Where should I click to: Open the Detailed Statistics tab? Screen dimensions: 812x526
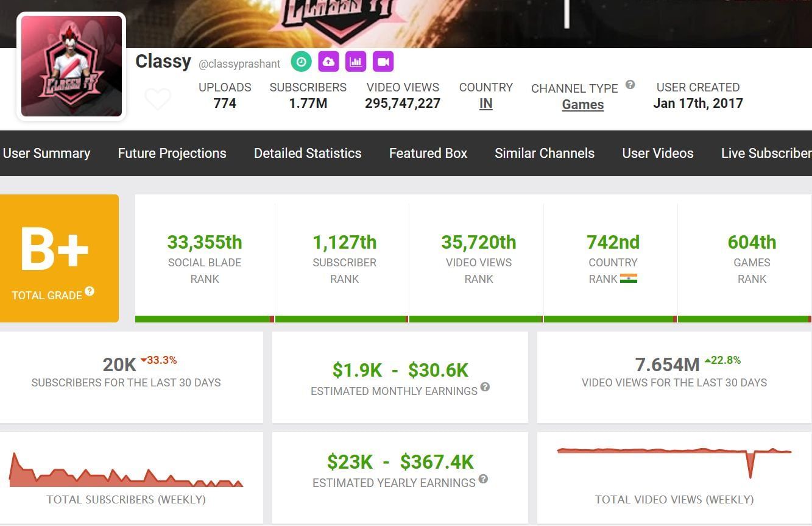[x=308, y=154]
